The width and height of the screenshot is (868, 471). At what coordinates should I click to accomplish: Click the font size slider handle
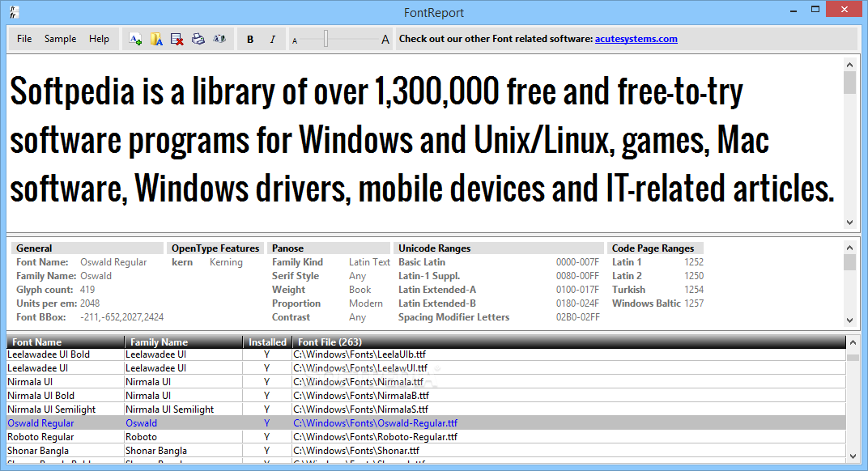[326, 39]
